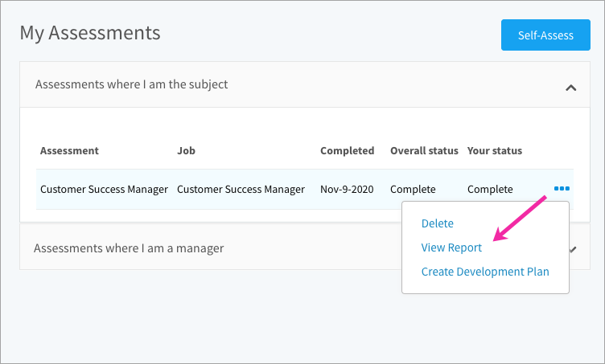Click the 'Assessments where I am the subject' header
Viewport: 605px width, 364px height.
(305, 84)
